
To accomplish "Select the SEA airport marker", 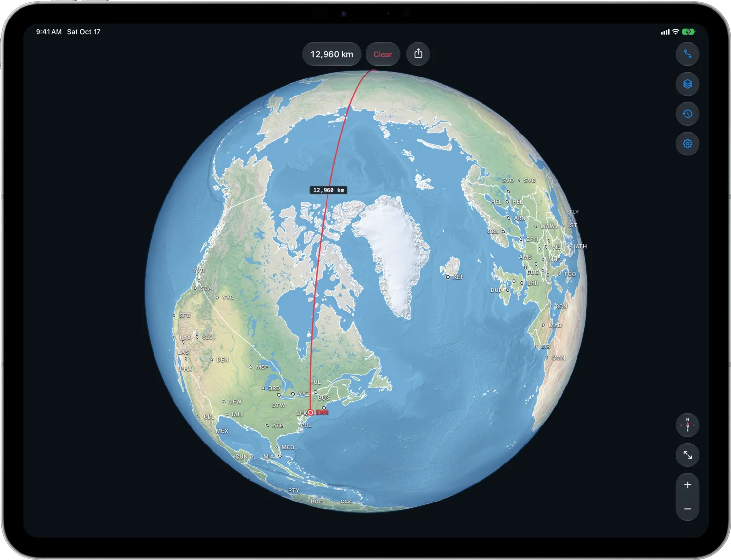I will click(195, 288).
